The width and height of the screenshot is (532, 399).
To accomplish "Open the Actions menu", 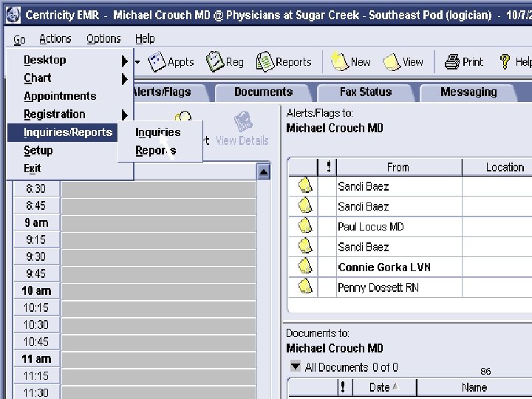I will 55,39.
